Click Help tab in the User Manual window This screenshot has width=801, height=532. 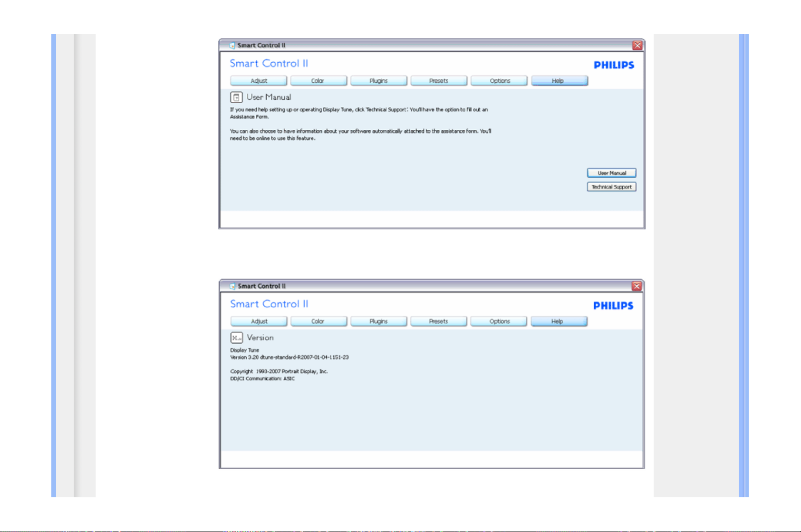(559, 81)
